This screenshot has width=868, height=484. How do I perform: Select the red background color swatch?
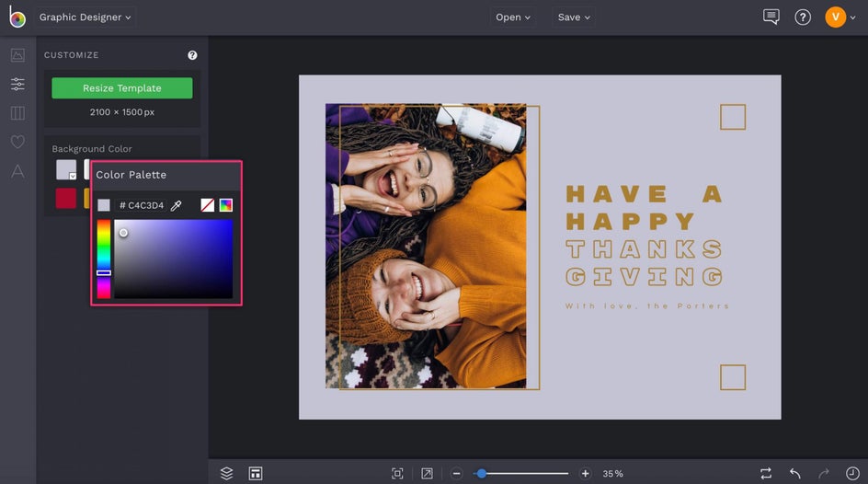[66, 198]
